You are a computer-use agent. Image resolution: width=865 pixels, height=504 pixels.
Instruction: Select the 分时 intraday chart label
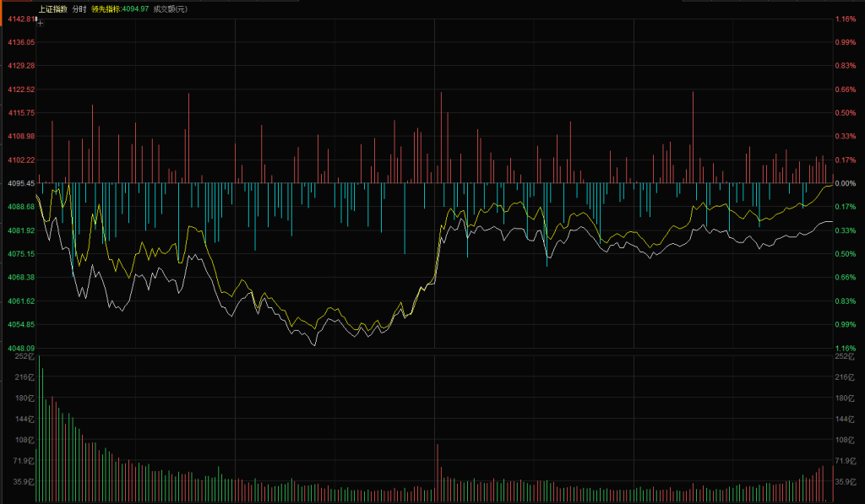[x=79, y=8]
